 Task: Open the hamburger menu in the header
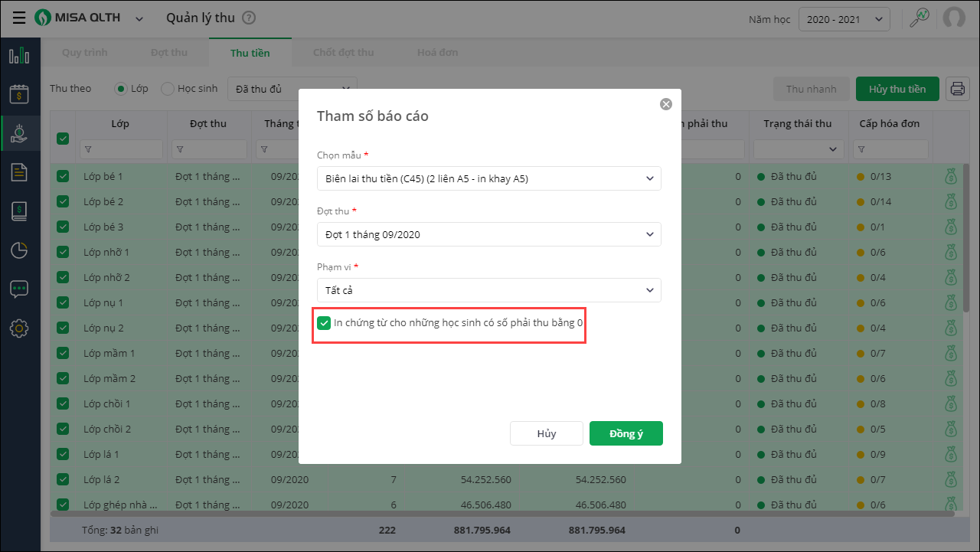(19, 18)
